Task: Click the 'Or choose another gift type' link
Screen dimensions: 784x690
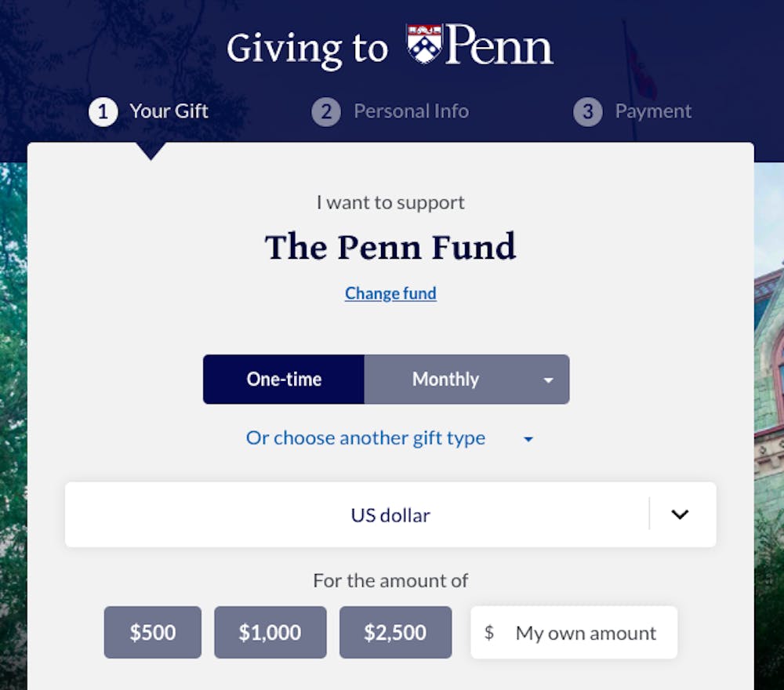Action: coord(365,438)
